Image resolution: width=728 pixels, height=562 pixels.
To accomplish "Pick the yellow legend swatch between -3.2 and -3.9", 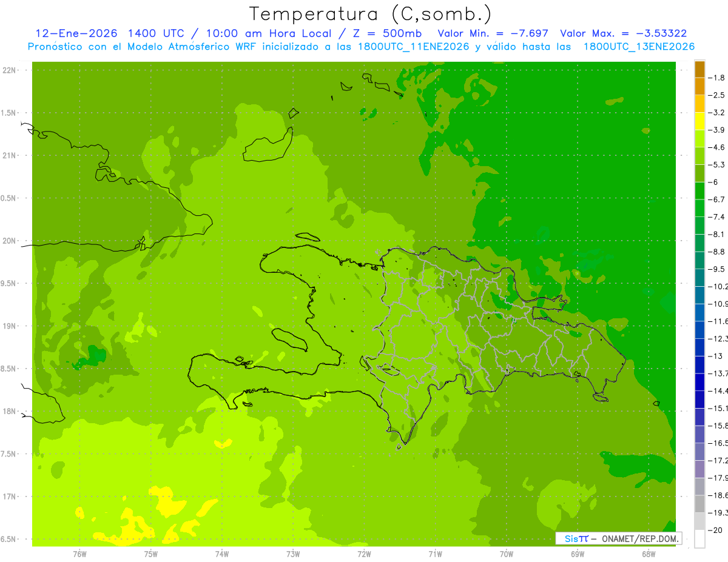I will 699,121.
